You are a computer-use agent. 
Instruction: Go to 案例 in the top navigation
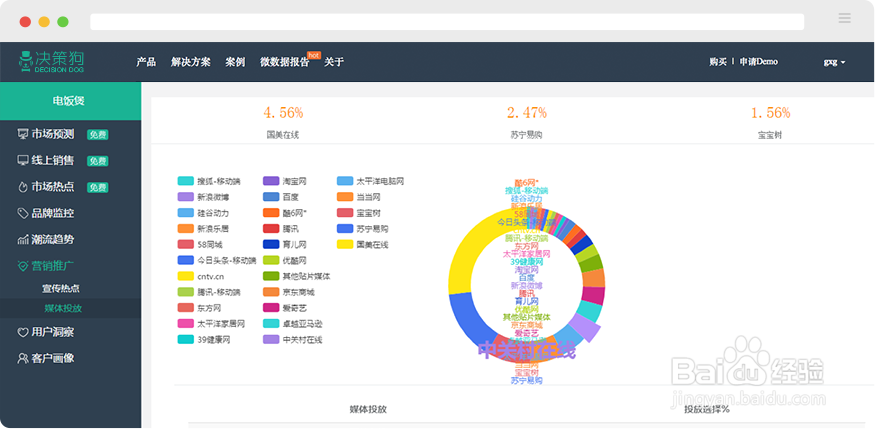[x=235, y=62]
